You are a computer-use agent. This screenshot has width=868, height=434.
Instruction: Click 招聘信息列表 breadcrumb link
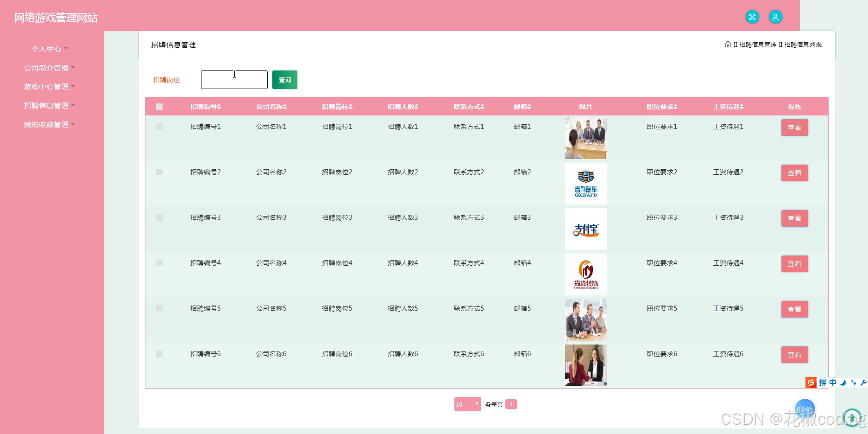click(803, 45)
